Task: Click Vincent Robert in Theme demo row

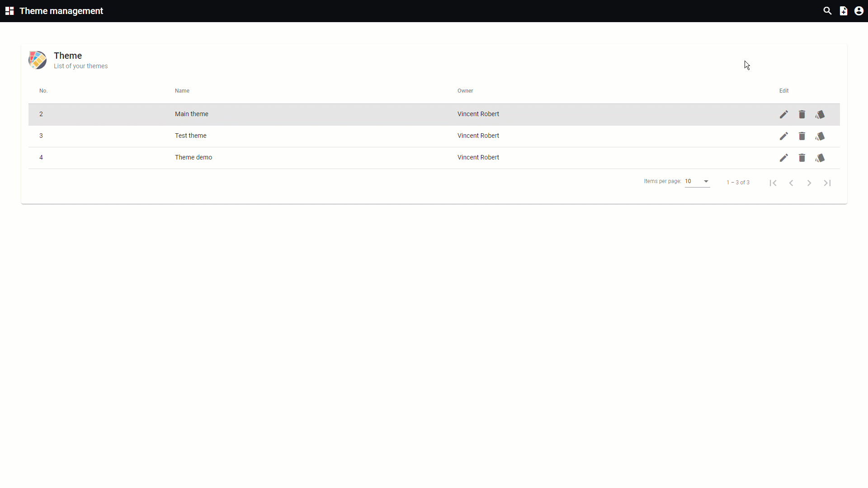Action: pyautogui.click(x=478, y=157)
